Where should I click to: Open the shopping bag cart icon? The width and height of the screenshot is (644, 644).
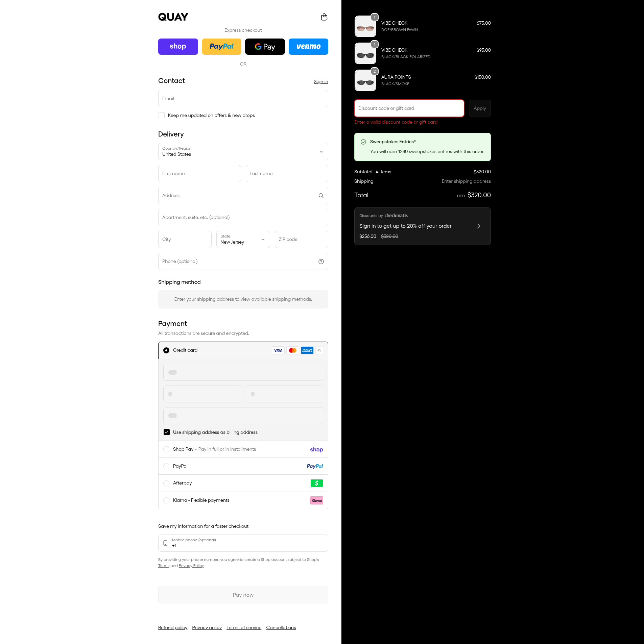(x=324, y=17)
